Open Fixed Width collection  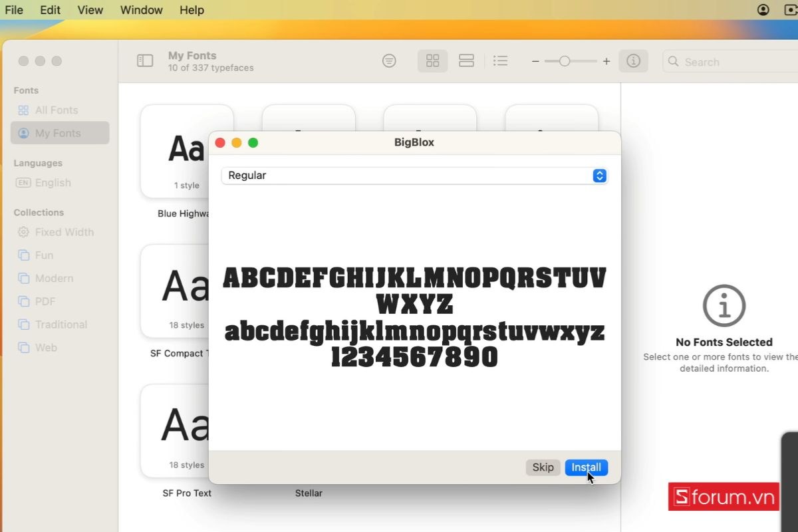pos(60,232)
